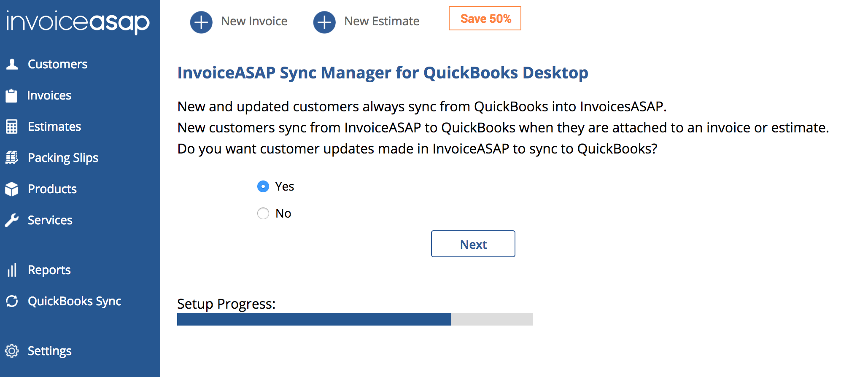Open the Services page
The image size is (868, 377).
(50, 220)
